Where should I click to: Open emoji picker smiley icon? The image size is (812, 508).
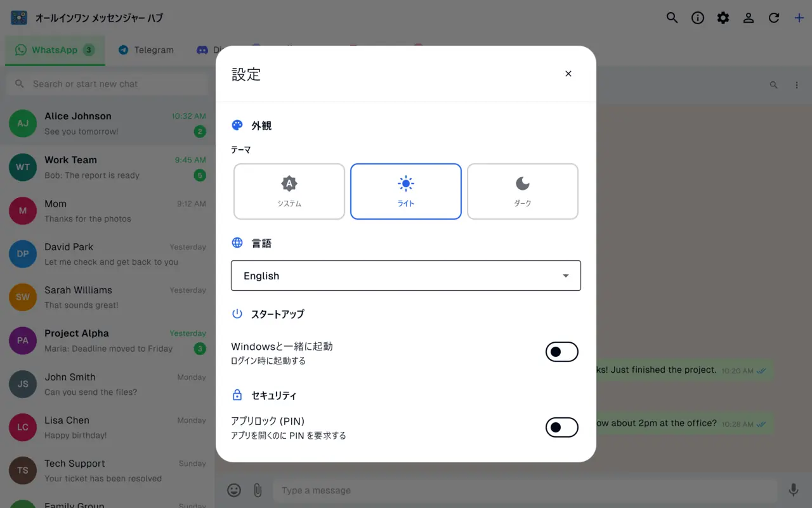click(234, 490)
